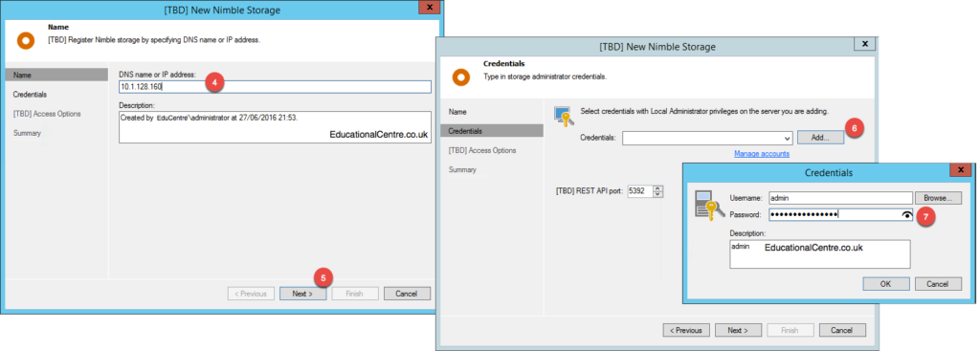The width and height of the screenshot is (980, 351).
Task: Click Cancel in Credentials dialog
Action: (938, 283)
